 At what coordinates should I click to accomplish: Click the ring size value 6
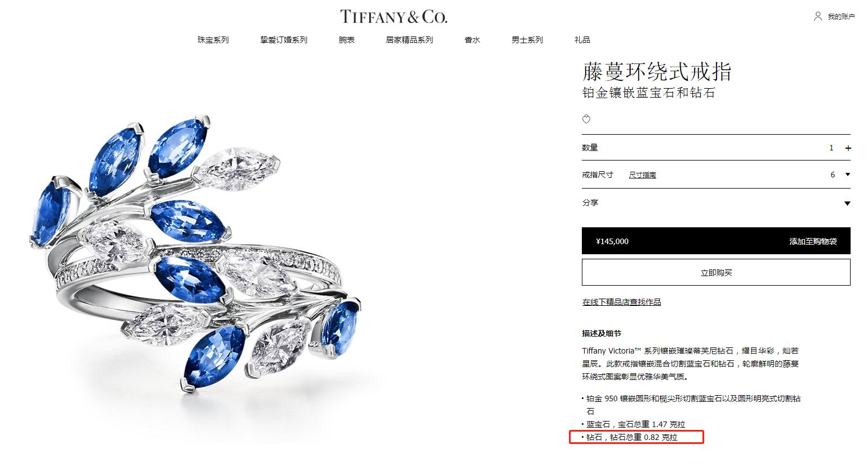tap(833, 175)
